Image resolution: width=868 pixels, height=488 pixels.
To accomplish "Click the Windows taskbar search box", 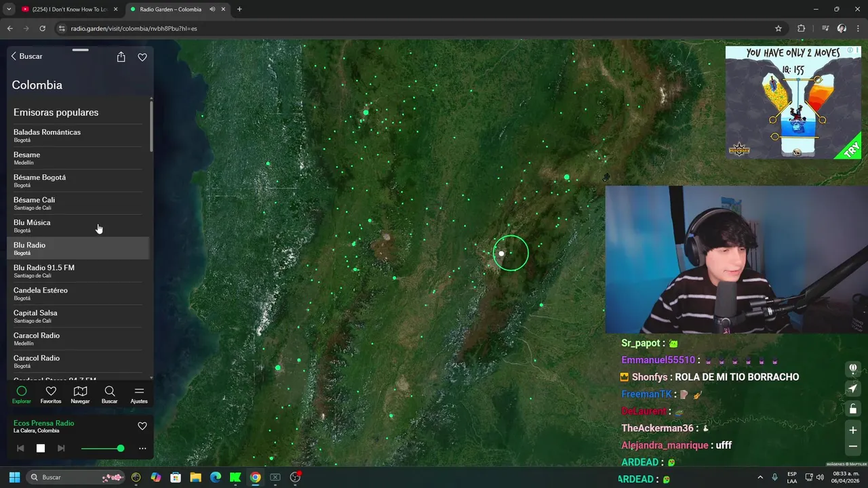I will 76,477.
